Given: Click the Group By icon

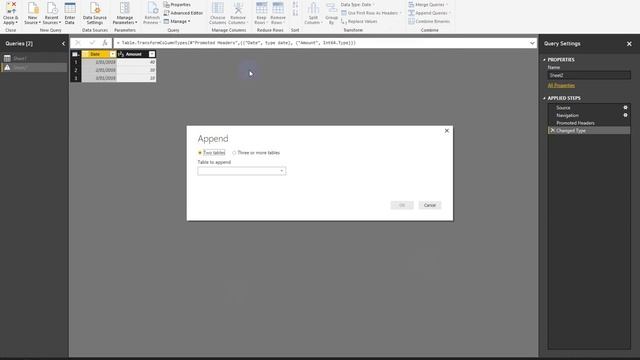Looking at the screenshot, I should pyautogui.click(x=331, y=8).
